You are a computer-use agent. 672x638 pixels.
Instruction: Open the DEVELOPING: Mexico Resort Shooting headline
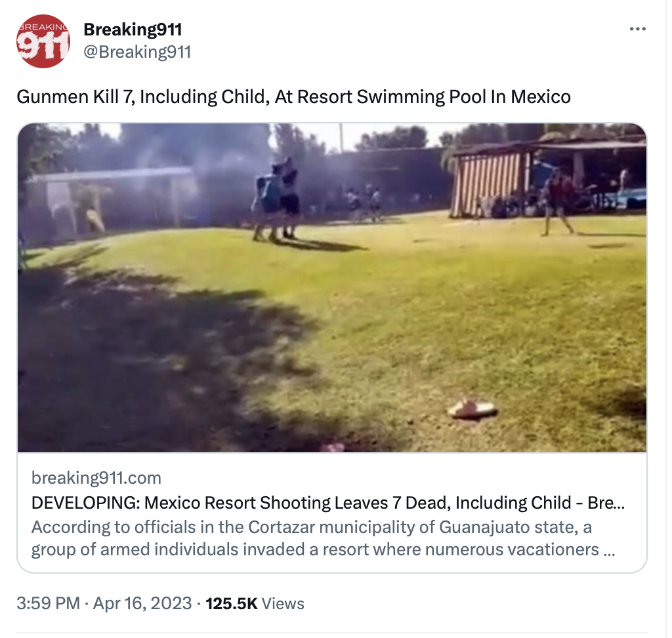coord(328,503)
